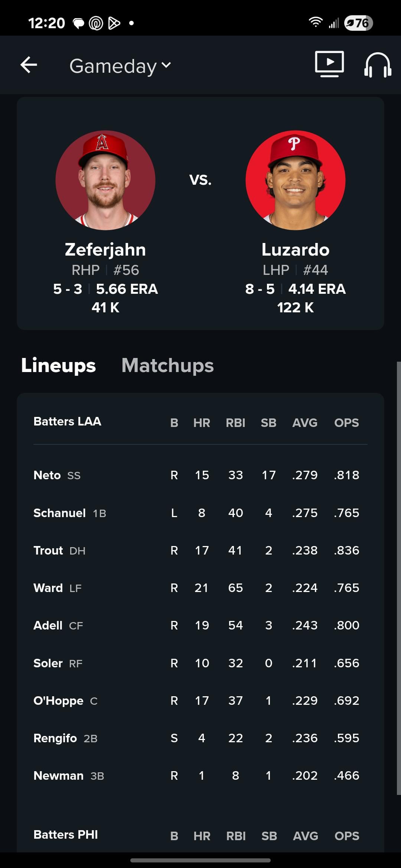401x868 pixels.
Task: Tap the battery indicator icon
Action: pyautogui.click(x=358, y=23)
